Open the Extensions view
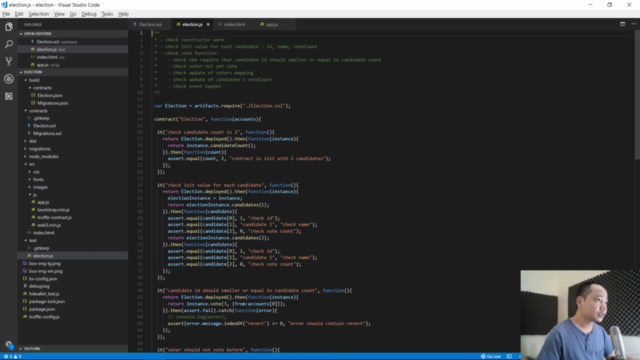Viewport: 640px width, 360px height. [x=9, y=96]
